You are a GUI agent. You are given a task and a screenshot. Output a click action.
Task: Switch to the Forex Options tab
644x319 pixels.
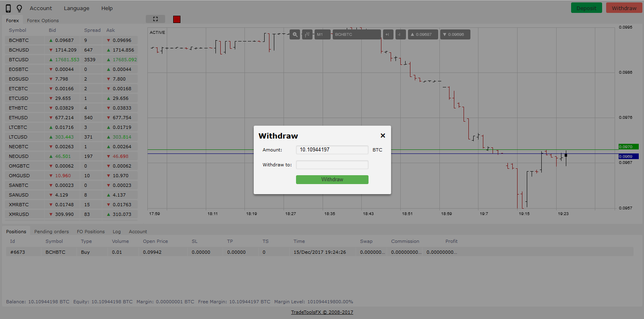pyautogui.click(x=43, y=21)
